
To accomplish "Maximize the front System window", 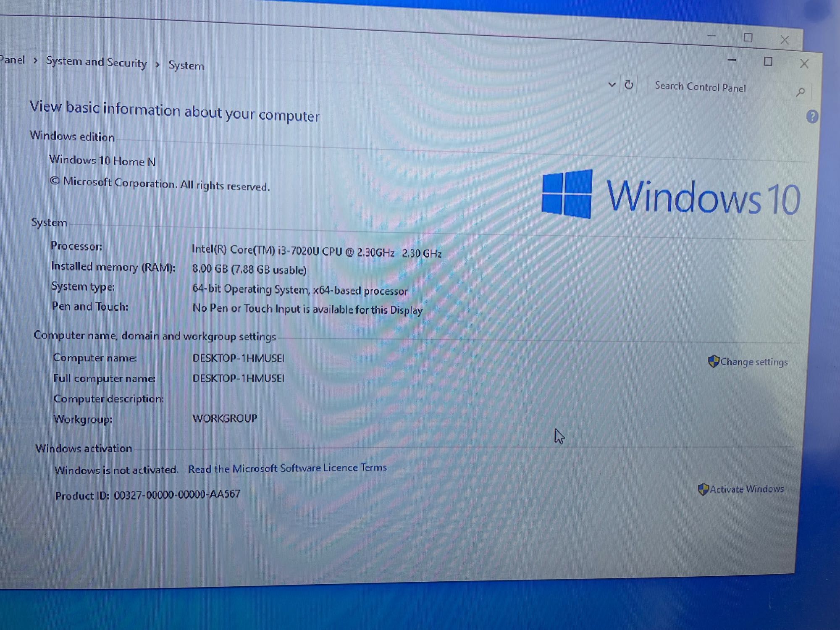I will tap(768, 62).
